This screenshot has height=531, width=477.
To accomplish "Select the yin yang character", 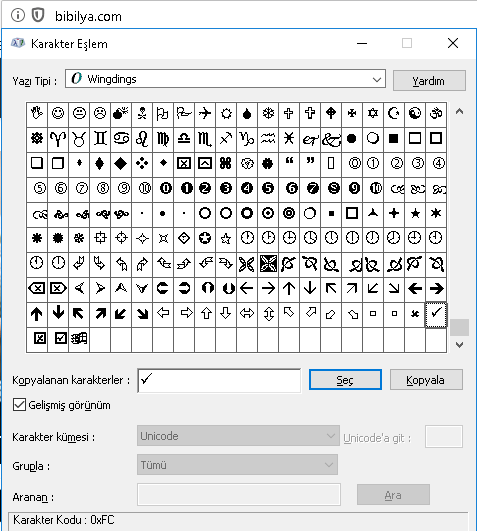I will coord(415,113).
